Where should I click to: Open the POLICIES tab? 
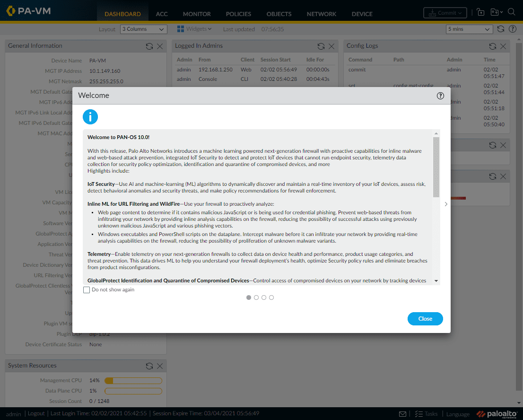(x=238, y=14)
